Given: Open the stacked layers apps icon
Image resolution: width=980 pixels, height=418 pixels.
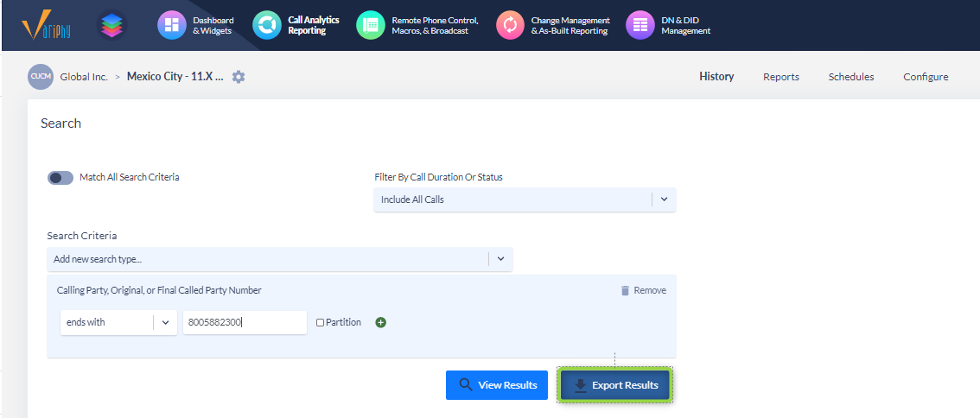Looking at the screenshot, I should tap(111, 26).
